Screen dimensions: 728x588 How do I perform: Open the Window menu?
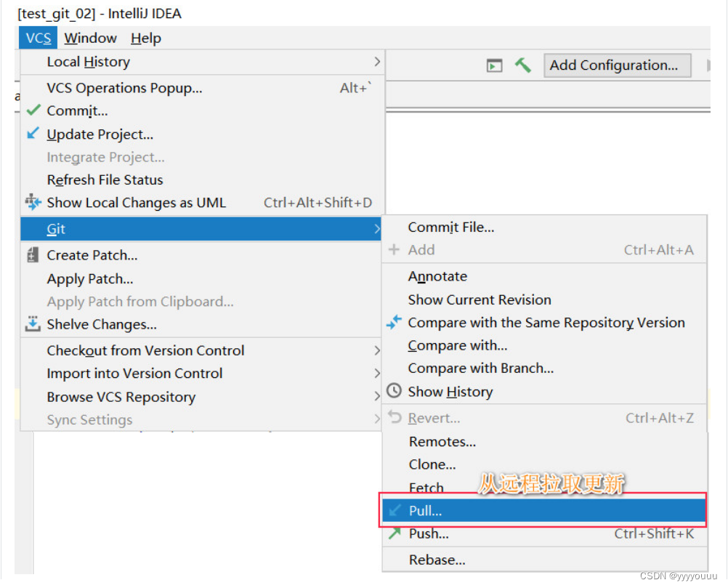point(89,38)
